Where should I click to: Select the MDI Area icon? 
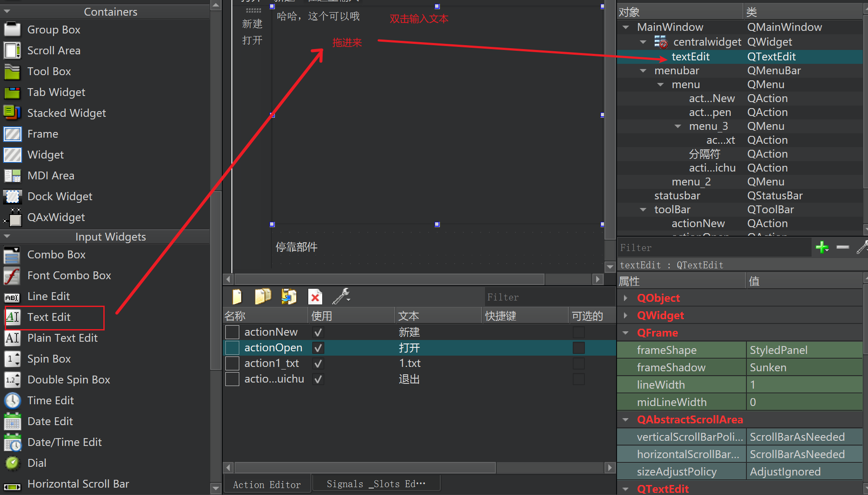coord(12,175)
